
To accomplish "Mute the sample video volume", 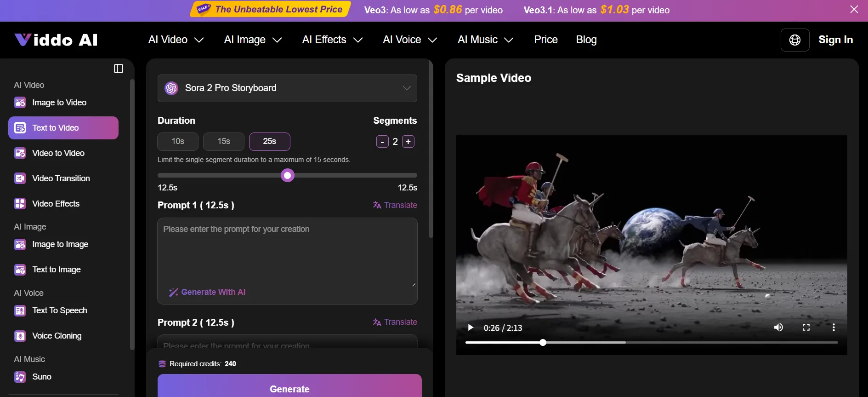I will (778, 328).
